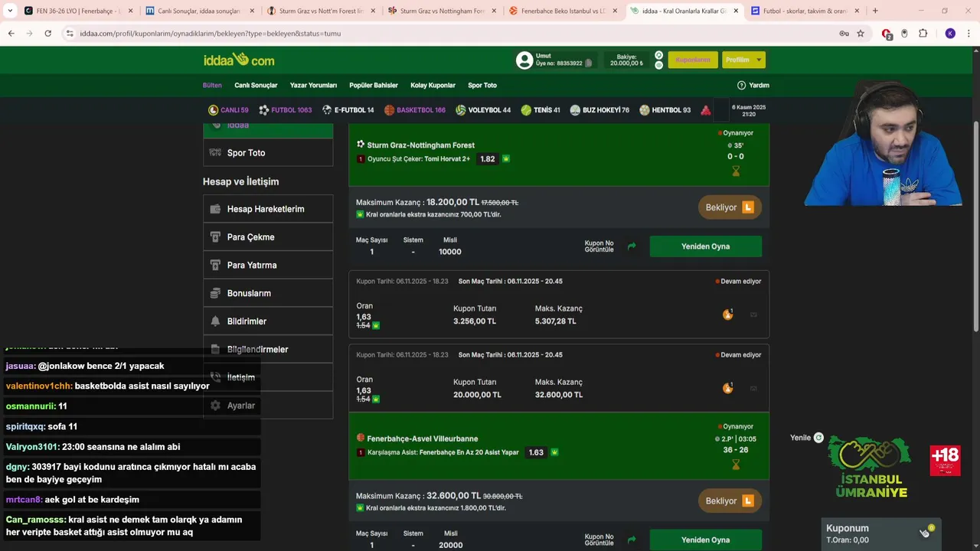The height and width of the screenshot is (551, 980).
Task: Click orange badge on 20.000,00 TL coupon
Action: (x=727, y=388)
